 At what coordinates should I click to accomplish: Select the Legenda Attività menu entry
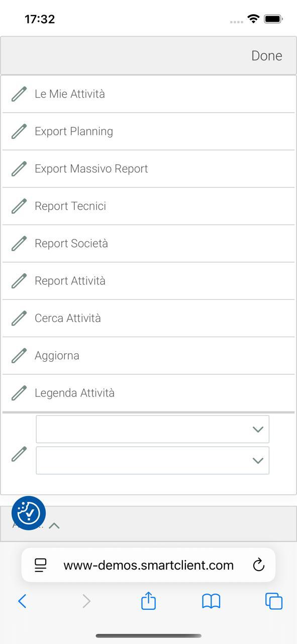pos(148,393)
